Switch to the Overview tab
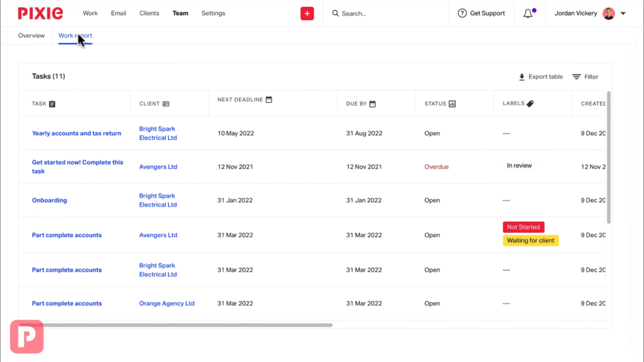Screen dimensions: 644x362 point(31,35)
